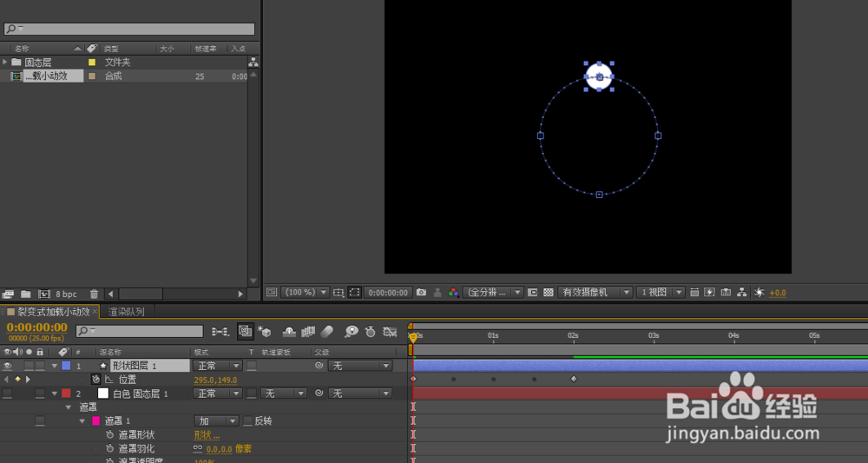Open blend mode dropdown for 形状图层 1
Image resolution: width=868 pixels, height=463 pixels.
coord(218,366)
